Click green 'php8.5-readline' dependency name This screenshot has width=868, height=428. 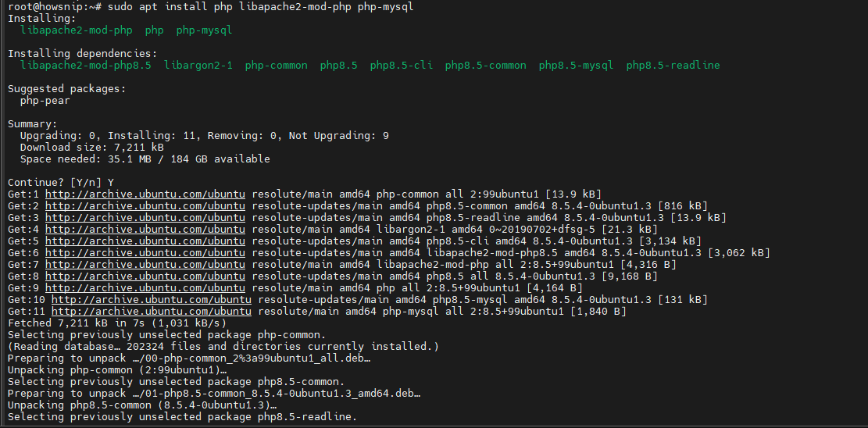[673, 66]
